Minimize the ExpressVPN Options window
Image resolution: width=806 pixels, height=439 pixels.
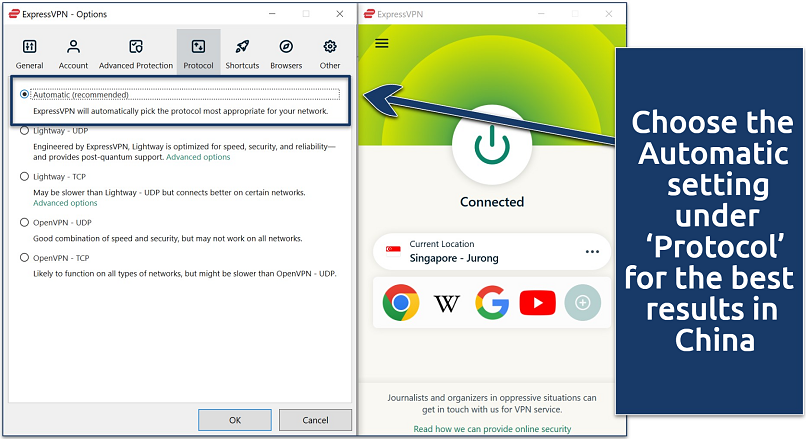pos(272,14)
